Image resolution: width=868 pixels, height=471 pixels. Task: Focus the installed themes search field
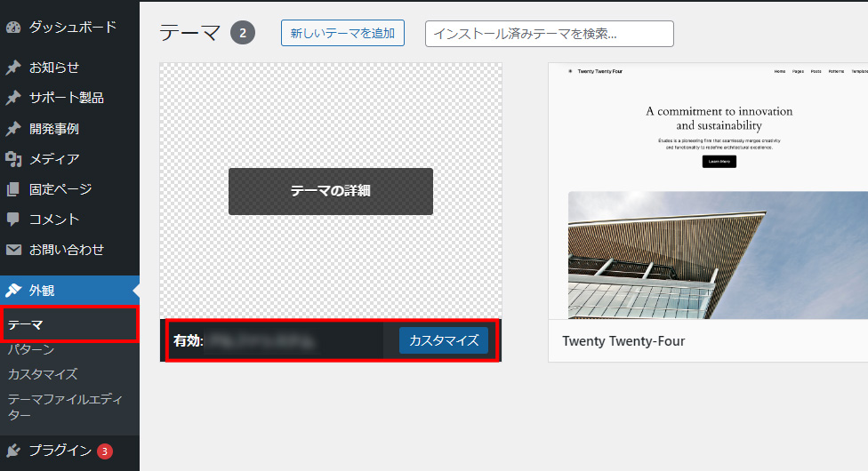[x=549, y=34]
